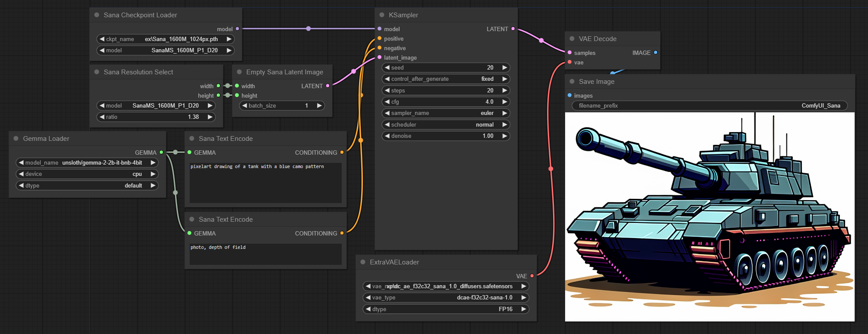Collapse the Save Image node title dot
The width and height of the screenshot is (868, 334).
(572, 82)
